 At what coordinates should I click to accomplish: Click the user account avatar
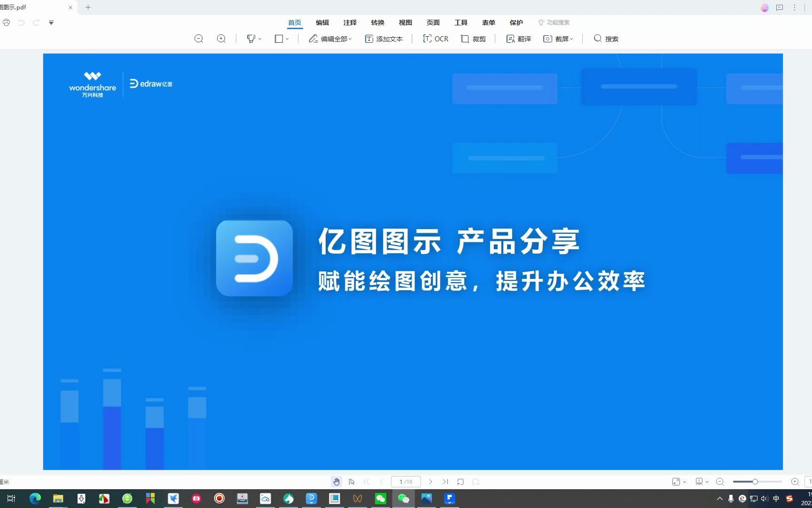click(765, 8)
